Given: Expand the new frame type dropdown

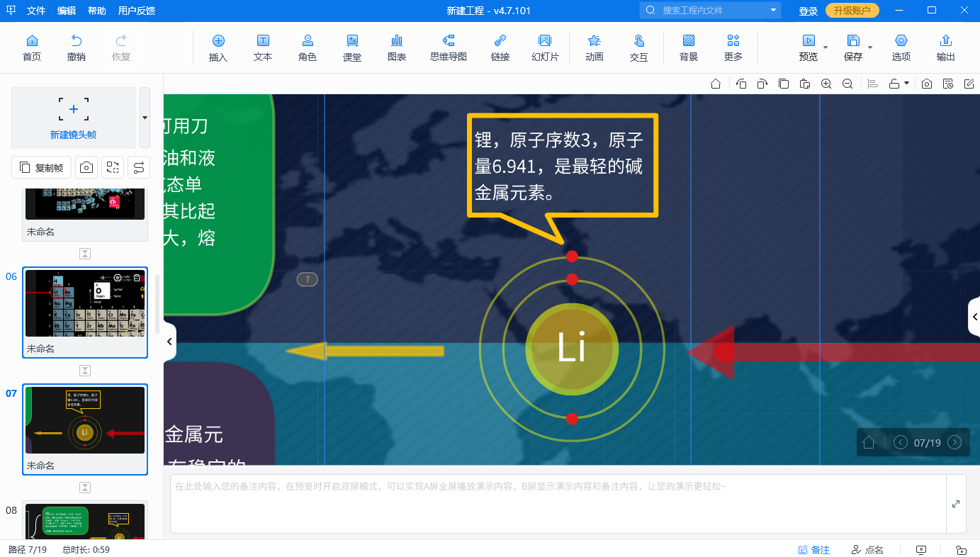Looking at the screenshot, I should coord(145,118).
